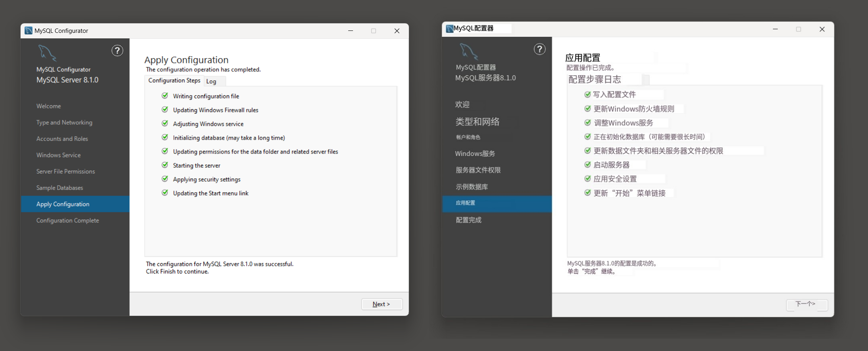Select Sample Databases step

point(60,188)
